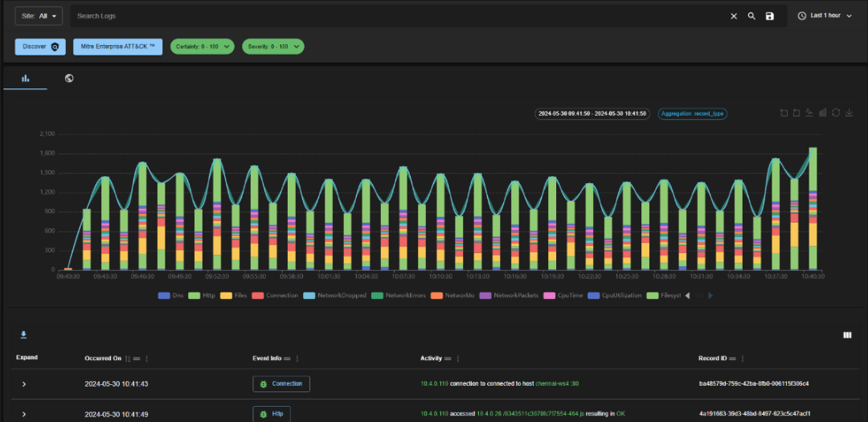Download the log table results
Viewport: 868px width, 422px height.
pyautogui.click(x=23, y=335)
